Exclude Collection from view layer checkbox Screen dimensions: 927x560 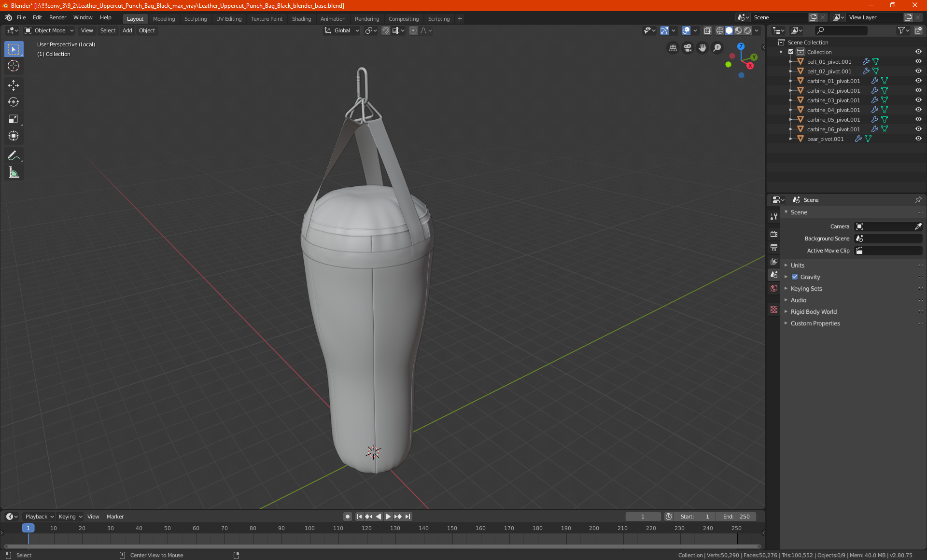(791, 52)
